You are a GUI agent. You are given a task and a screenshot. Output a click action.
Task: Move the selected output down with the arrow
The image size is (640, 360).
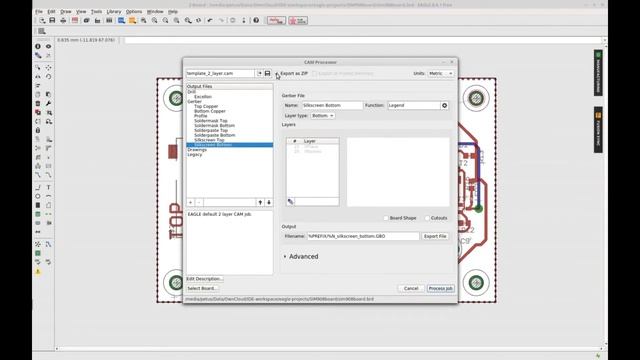tap(269, 202)
